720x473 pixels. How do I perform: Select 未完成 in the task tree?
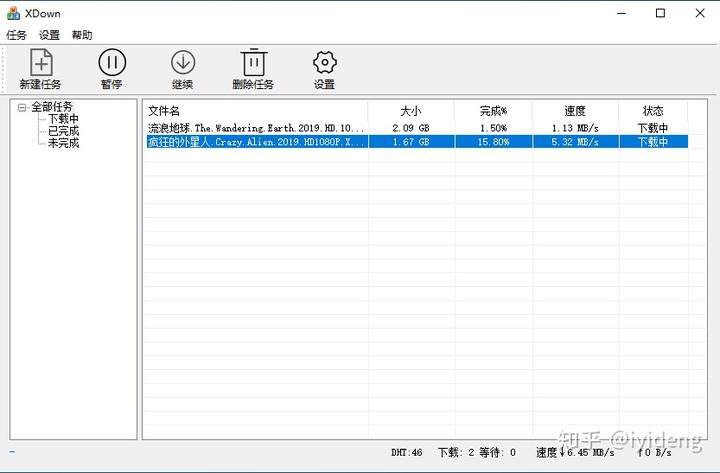click(63, 143)
